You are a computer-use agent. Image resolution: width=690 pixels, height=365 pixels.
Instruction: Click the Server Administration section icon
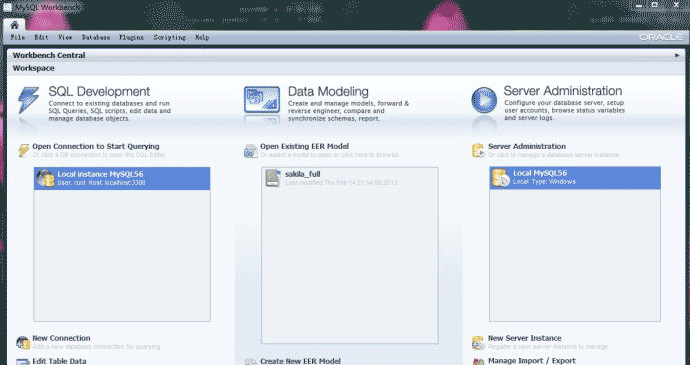(478, 150)
